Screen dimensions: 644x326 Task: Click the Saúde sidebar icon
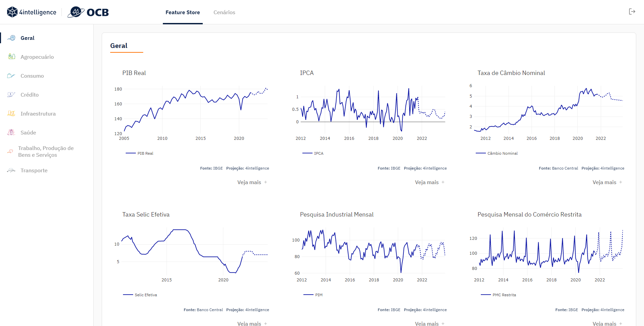coord(11,132)
